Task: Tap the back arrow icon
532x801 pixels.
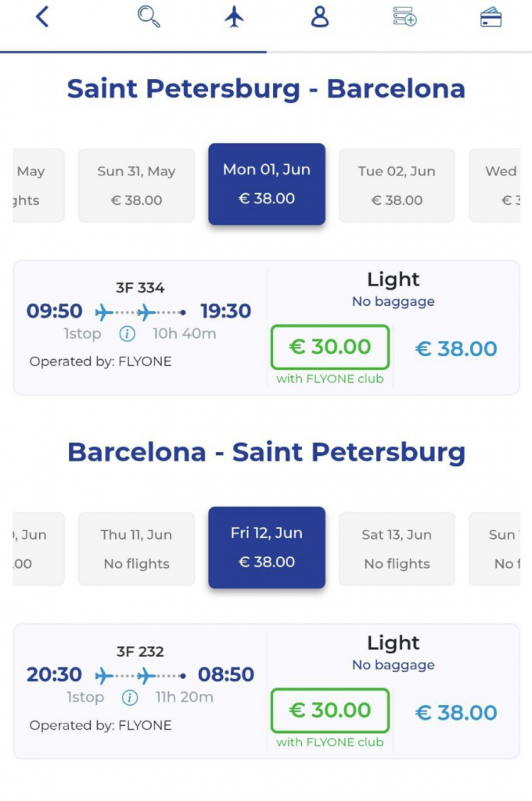Action: 42,17
